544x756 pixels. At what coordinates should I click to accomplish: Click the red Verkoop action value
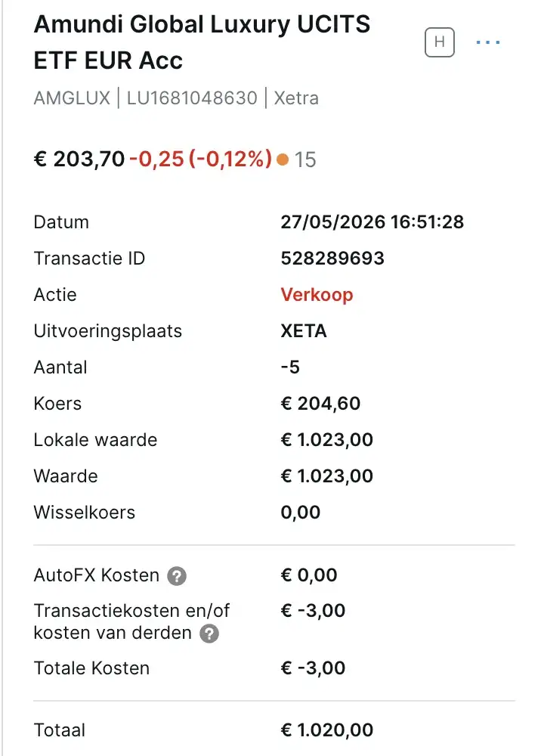tap(317, 295)
